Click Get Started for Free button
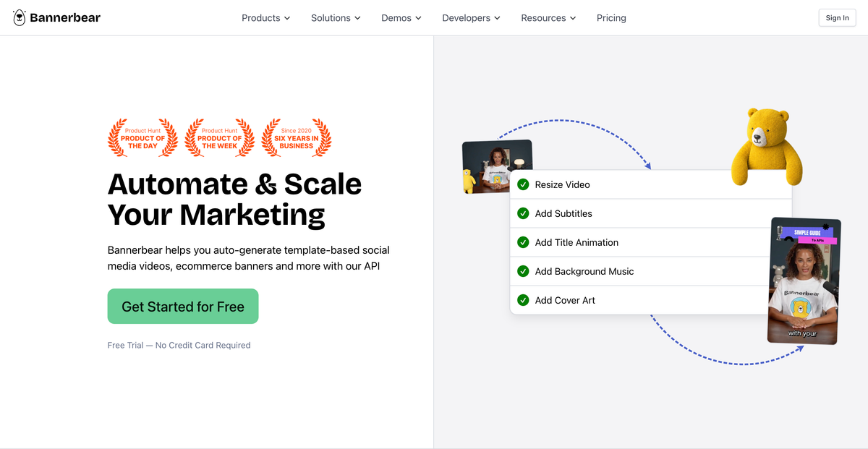Screen dimensions: 868x449 pyautogui.click(x=183, y=307)
